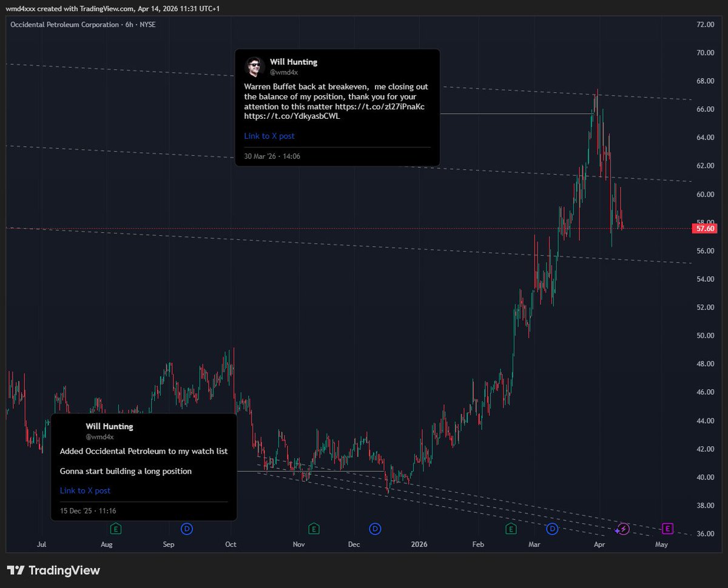Click the Mar label on the time axis
The height and width of the screenshot is (588, 728).
point(534,544)
